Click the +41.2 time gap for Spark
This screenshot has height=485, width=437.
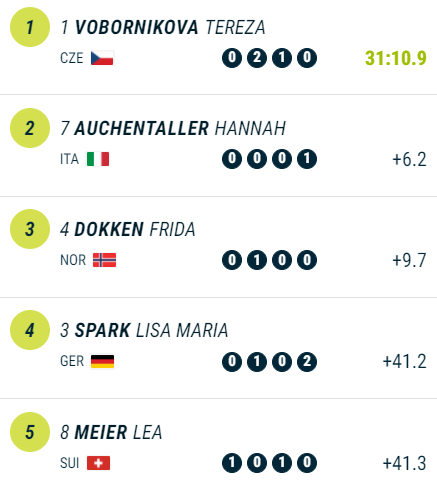(x=405, y=361)
